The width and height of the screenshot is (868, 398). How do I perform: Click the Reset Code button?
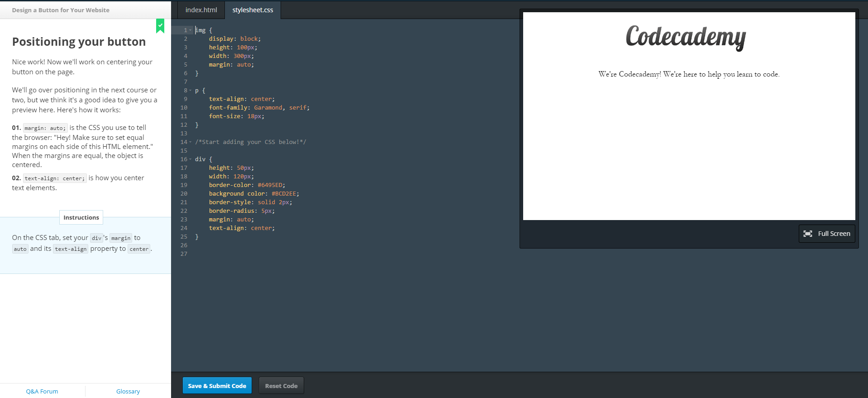pyautogui.click(x=281, y=386)
